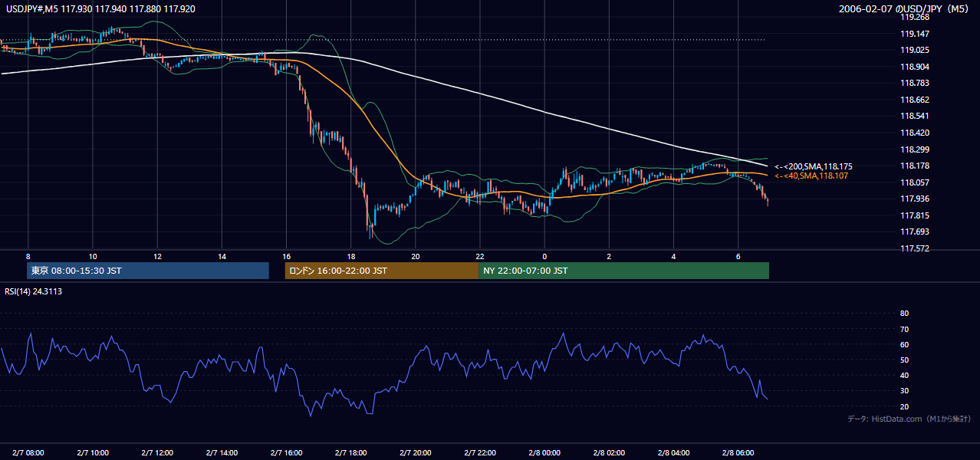
Task: Click the 119.268 price axis label
Action: [915, 17]
